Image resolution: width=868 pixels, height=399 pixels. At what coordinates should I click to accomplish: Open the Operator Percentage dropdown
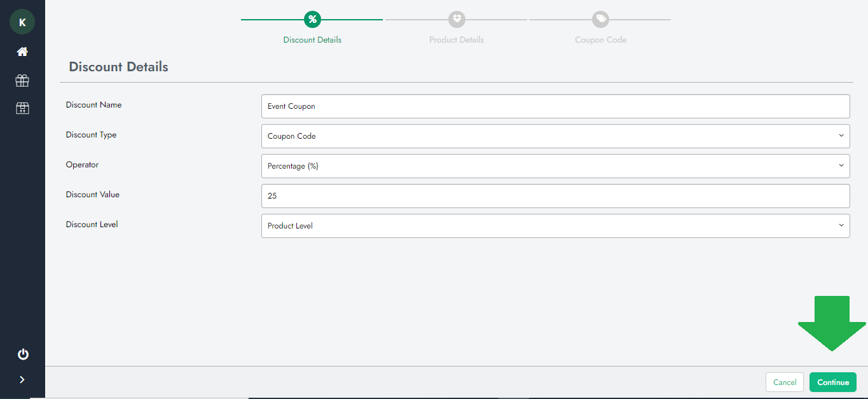coord(555,166)
